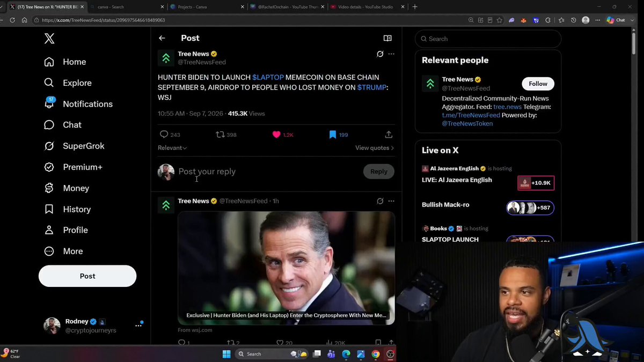This screenshot has width=644, height=362.
Task: Click the Reply button
Action: tap(378, 172)
